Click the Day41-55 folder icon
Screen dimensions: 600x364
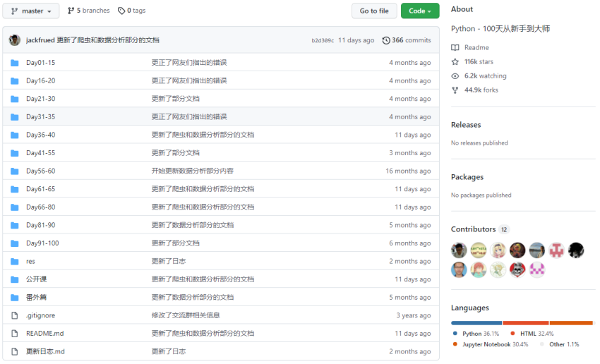pyautogui.click(x=15, y=153)
